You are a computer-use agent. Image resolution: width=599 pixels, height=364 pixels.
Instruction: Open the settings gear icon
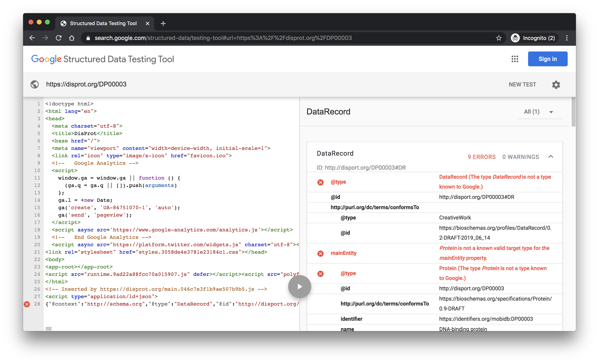(556, 84)
